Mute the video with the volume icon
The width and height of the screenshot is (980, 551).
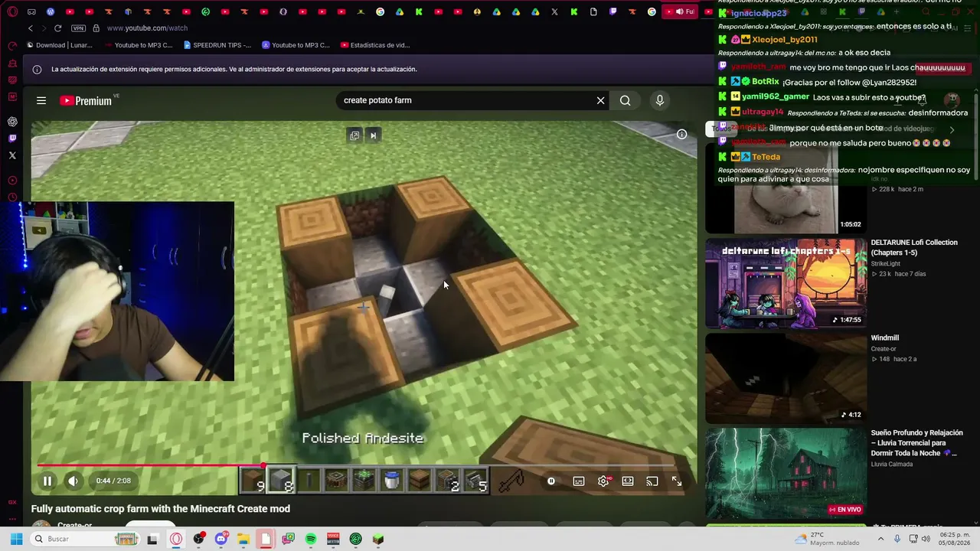pos(73,481)
